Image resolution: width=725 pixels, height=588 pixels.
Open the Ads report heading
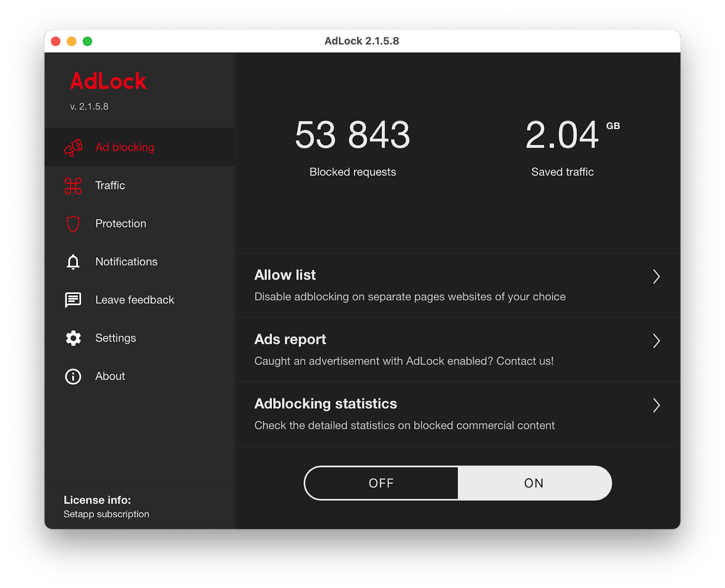(x=290, y=339)
